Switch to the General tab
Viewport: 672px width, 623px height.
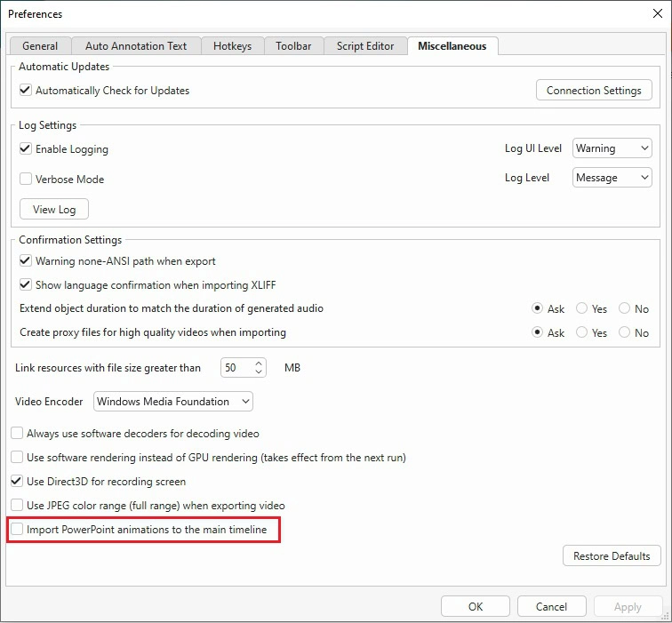tap(40, 46)
